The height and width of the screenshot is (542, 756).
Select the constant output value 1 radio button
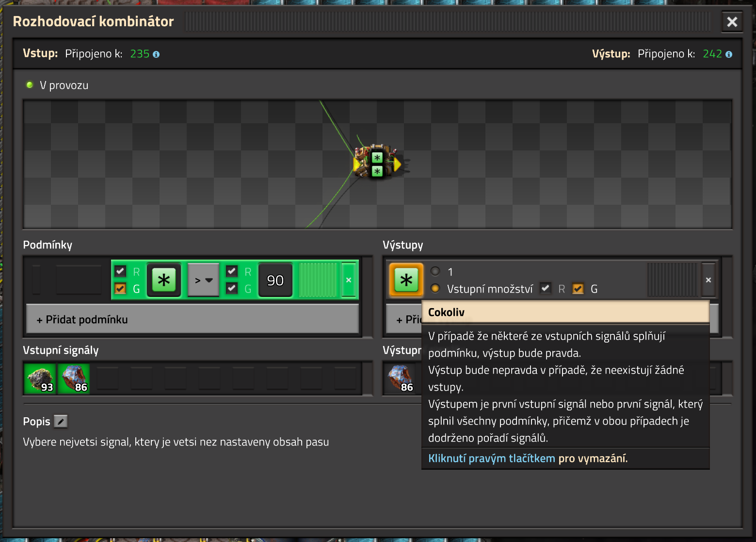435,271
